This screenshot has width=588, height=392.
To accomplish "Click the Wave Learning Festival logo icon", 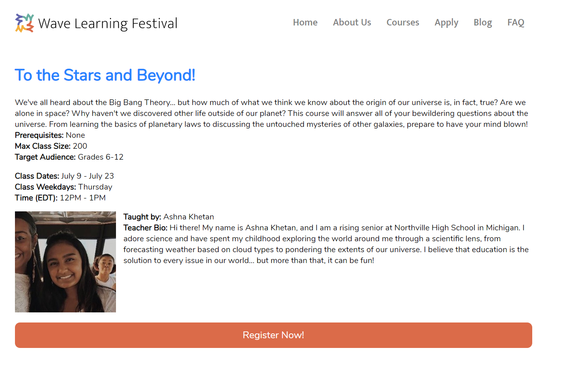I will coord(23,23).
